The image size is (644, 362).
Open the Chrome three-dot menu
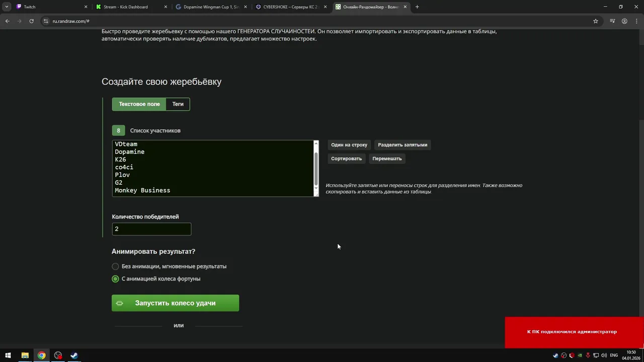[x=636, y=21]
